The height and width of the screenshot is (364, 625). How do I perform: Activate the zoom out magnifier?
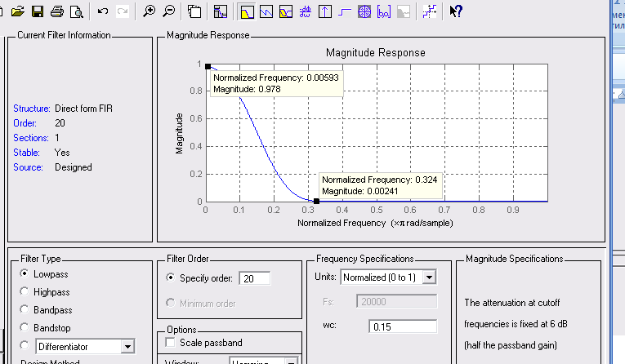pyautogui.click(x=169, y=11)
